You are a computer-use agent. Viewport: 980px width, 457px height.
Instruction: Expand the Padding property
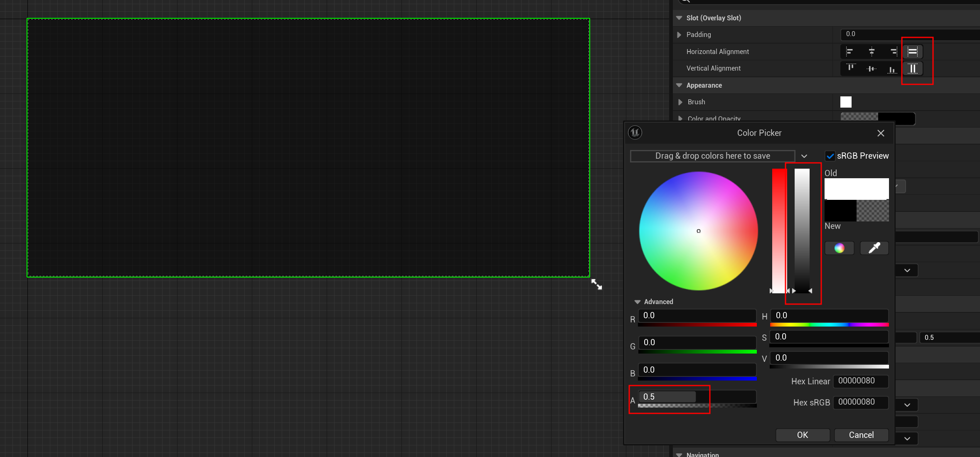(679, 35)
